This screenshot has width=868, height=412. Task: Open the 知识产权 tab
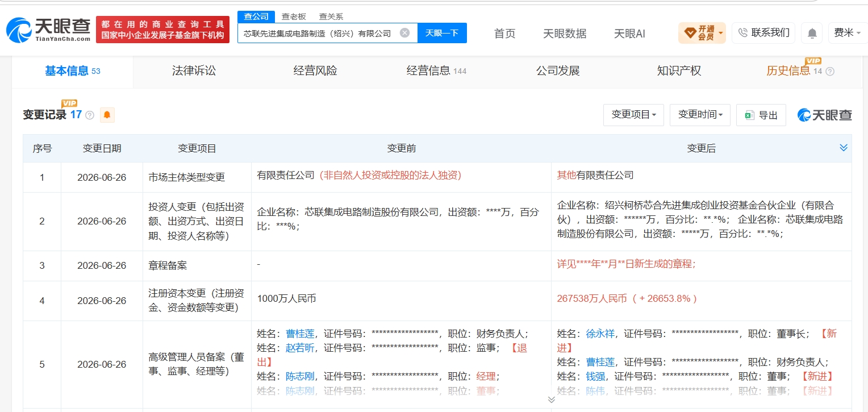pyautogui.click(x=679, y=71)
